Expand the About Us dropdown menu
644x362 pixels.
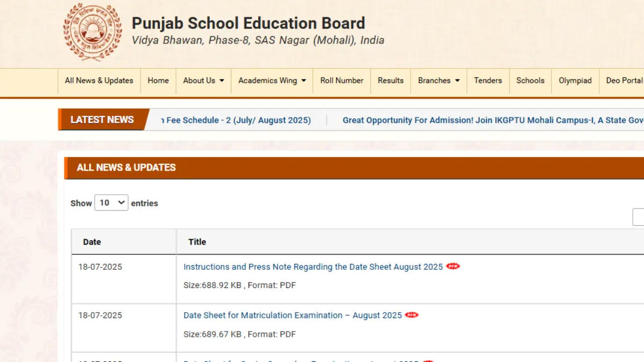pyautogui.click(x=203, y=80)
